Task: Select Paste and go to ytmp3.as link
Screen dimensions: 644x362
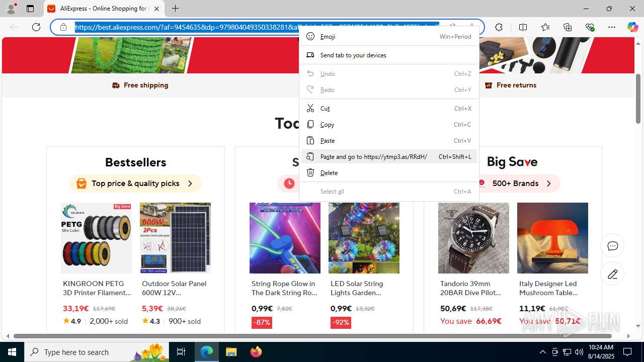Action: click(389, 156)
